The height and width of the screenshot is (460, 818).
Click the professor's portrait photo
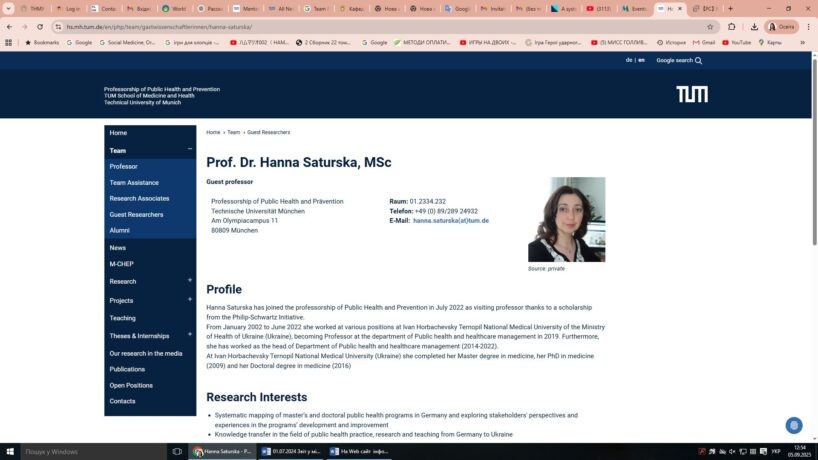tap(566, 219)
